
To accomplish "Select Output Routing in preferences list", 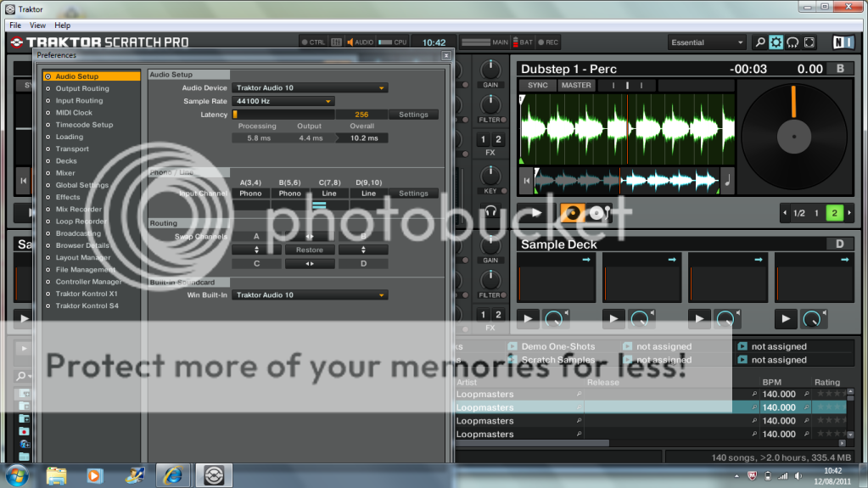I will pos(82,88).
